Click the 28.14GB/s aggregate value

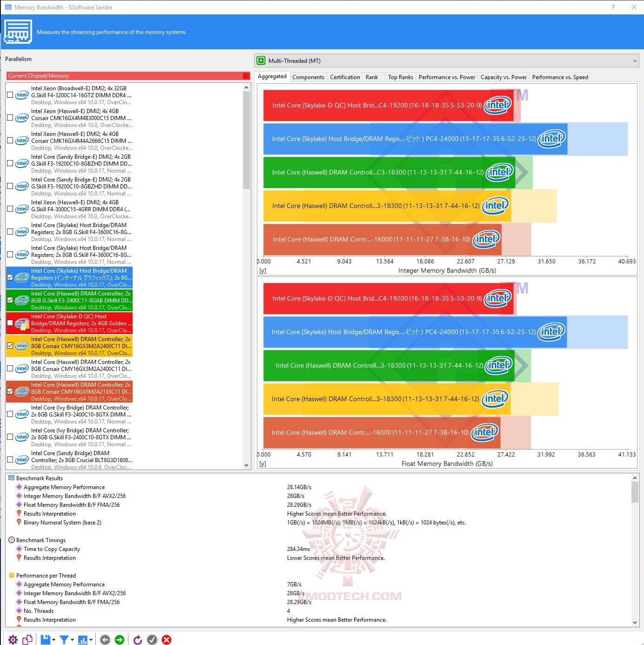click(299, 487)
